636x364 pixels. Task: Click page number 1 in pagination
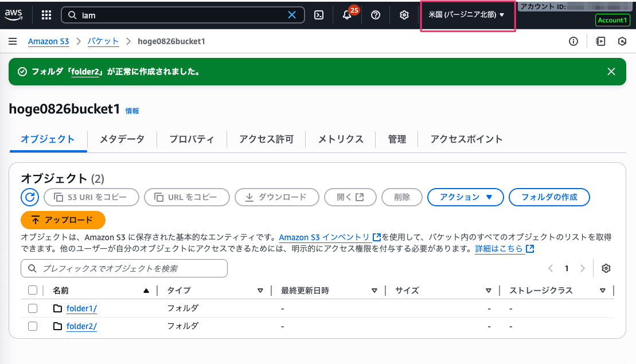[x=566, y=268]
